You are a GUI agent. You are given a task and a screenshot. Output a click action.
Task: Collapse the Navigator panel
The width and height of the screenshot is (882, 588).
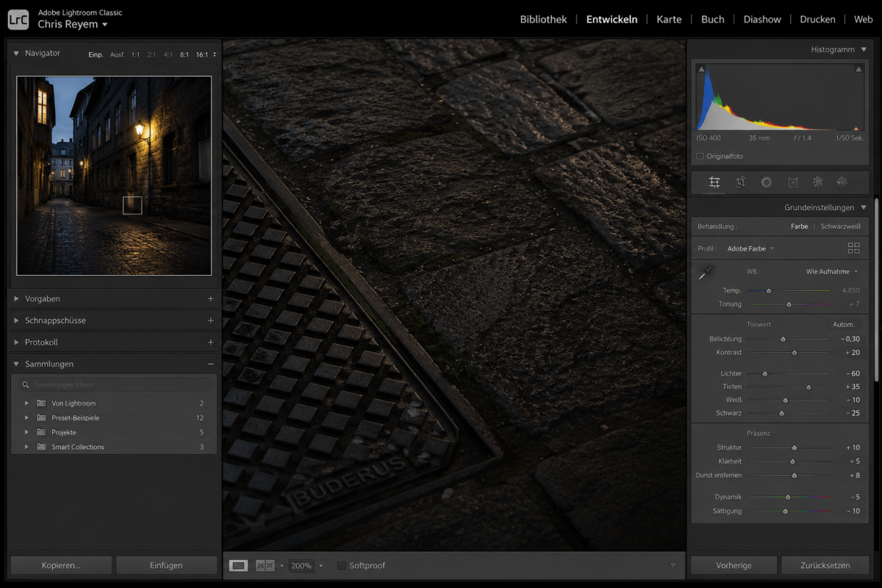pos(16,53)
